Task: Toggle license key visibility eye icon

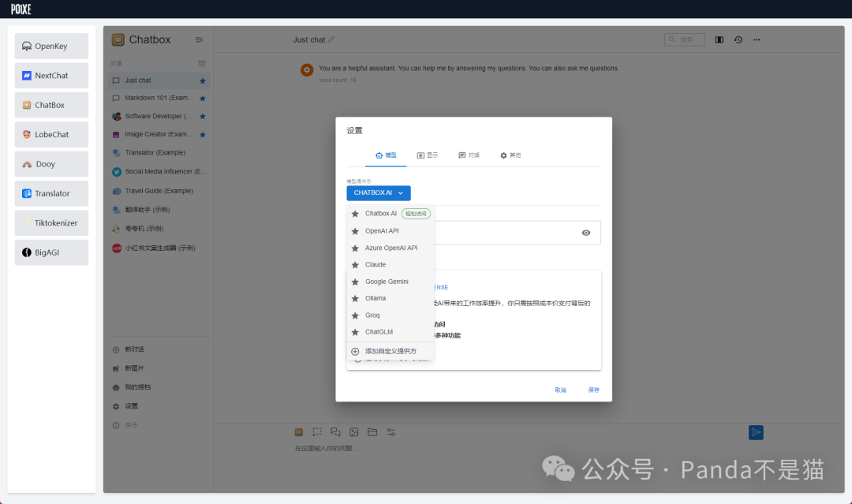Action: click(x=585, y=233)
